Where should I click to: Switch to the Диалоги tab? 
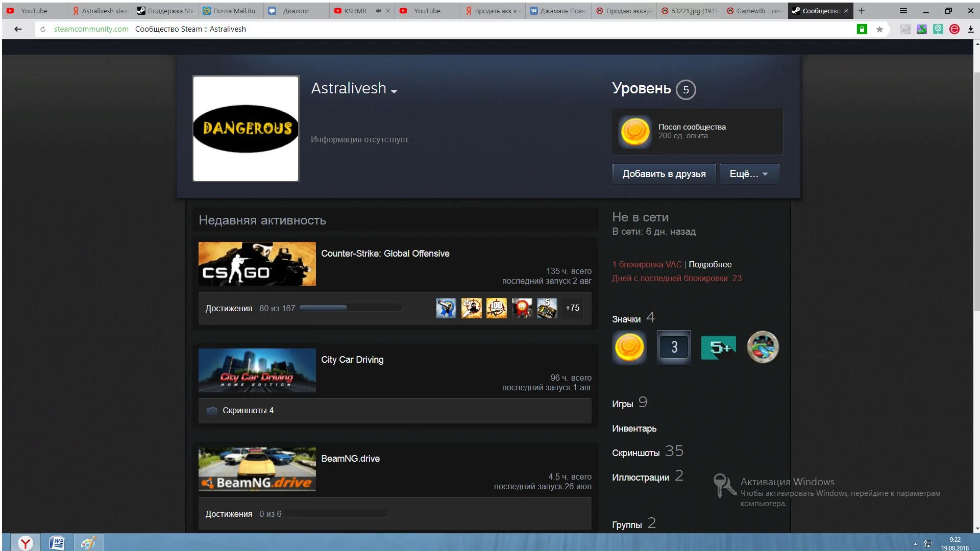[x=296, y=11]
